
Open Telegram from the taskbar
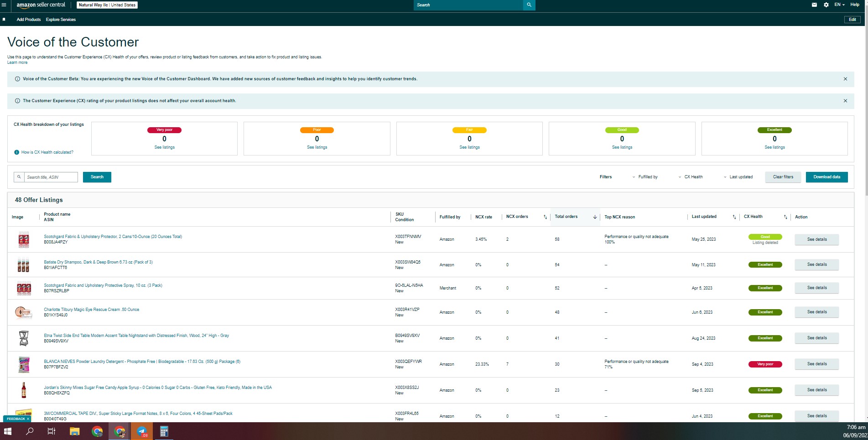pyautogui.click(x=142, y=431)
